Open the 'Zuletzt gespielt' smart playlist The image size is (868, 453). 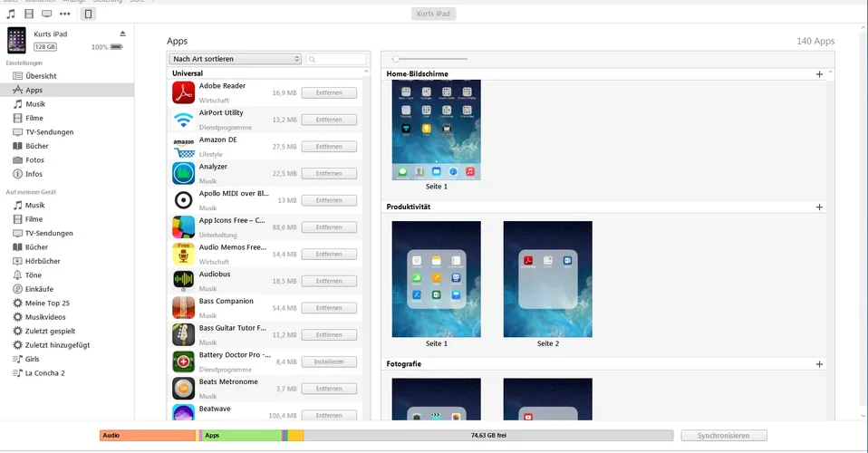[50, 332]
